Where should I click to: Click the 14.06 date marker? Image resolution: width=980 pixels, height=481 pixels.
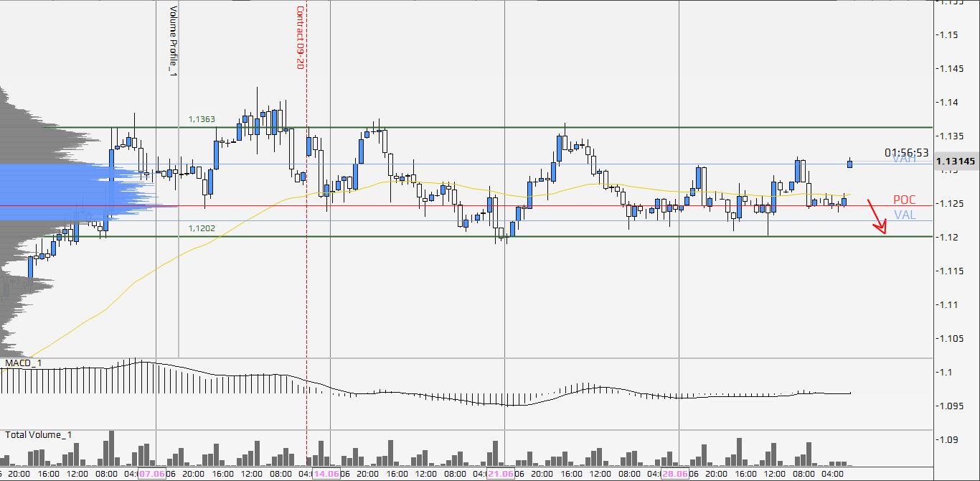pos(326,474)
